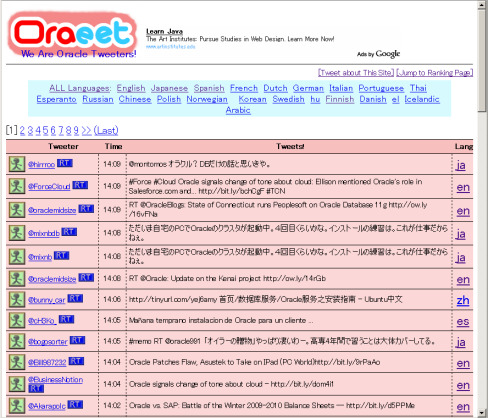Click ja link in @mixnbdb row

461,234
